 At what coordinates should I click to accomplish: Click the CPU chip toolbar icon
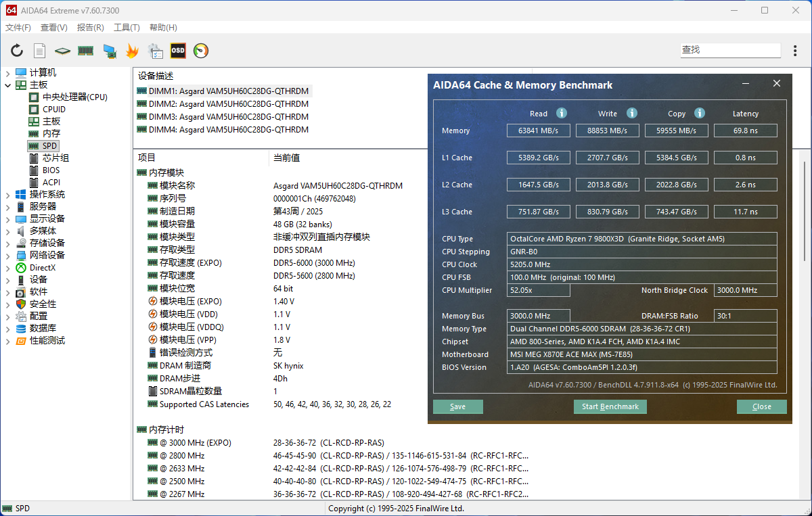(63, 51)
